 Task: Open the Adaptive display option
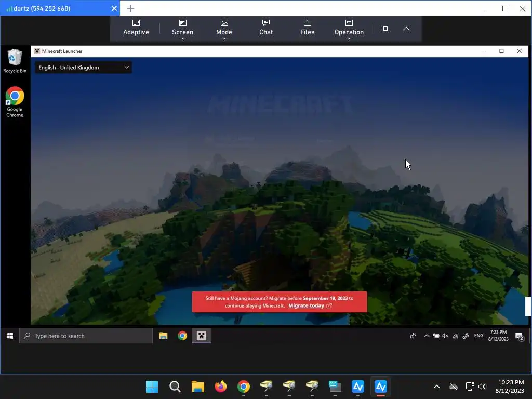click(136, 28)
